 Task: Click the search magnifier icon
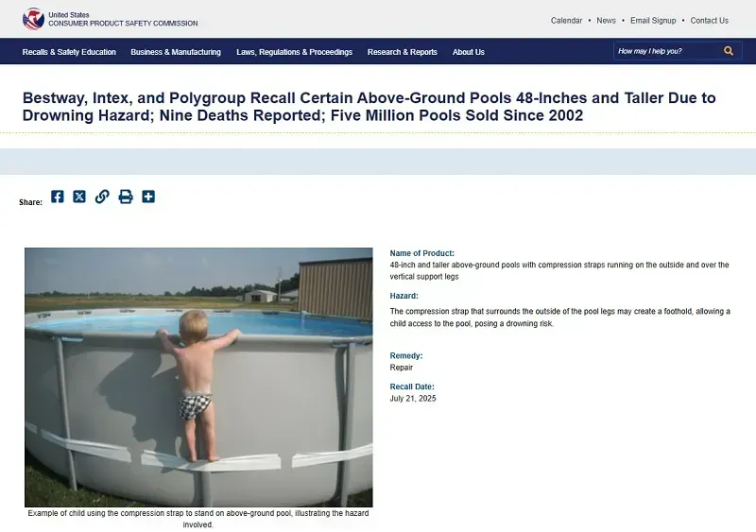pos(729,51)
